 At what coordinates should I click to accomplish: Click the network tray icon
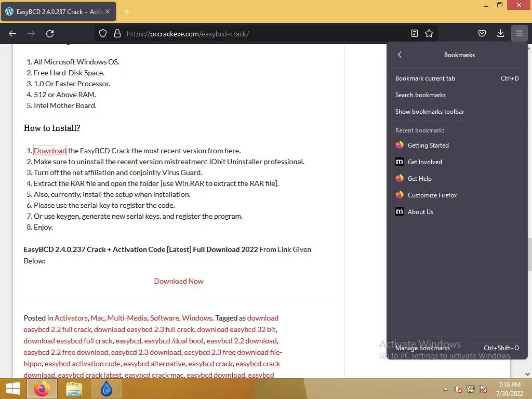[x=471, y=389]
